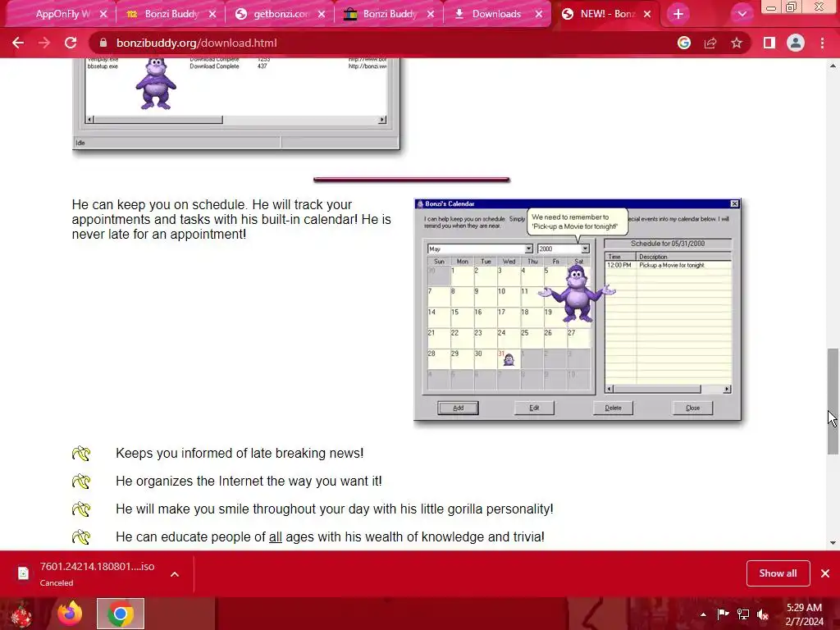Show hidden system tray icons

coord(703,614)
